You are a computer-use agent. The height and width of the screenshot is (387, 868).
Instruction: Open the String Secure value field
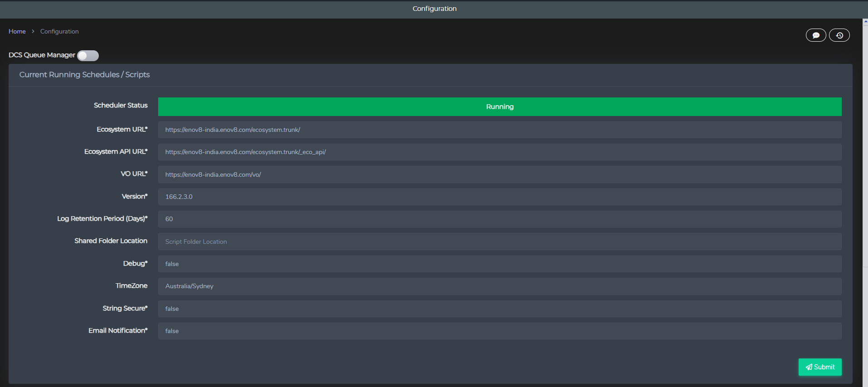[x=499, y=309]
